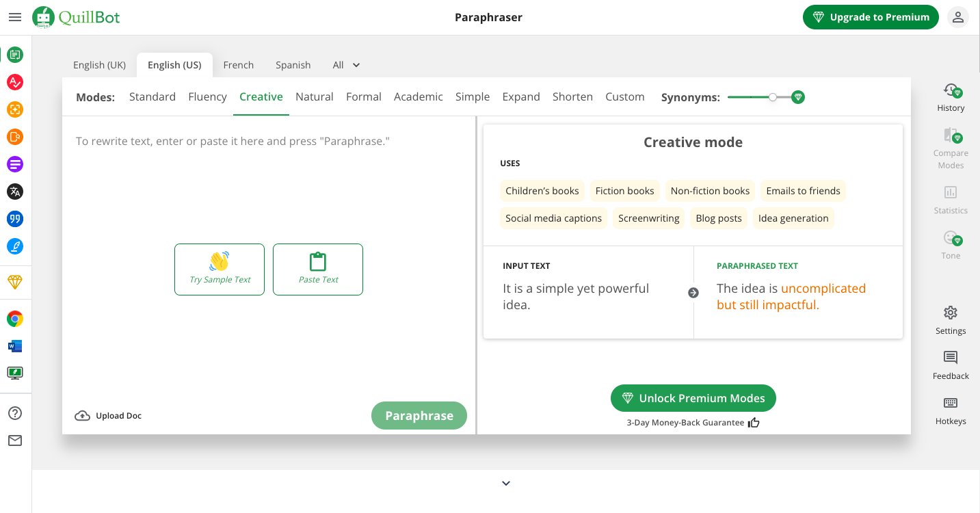Click the "Screenwriting" use chip

pyautogui.click(x=649, y=218)
